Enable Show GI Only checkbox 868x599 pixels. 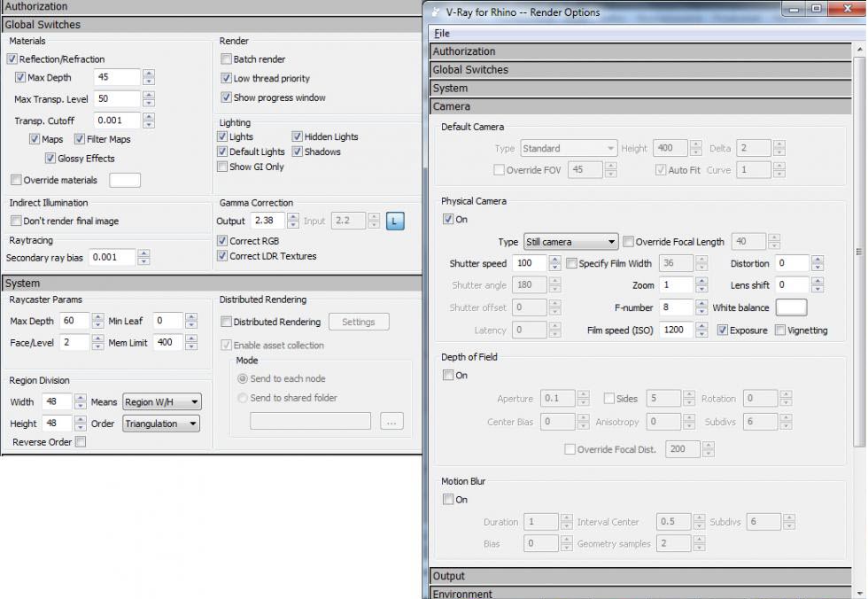(x=222, y=167)
